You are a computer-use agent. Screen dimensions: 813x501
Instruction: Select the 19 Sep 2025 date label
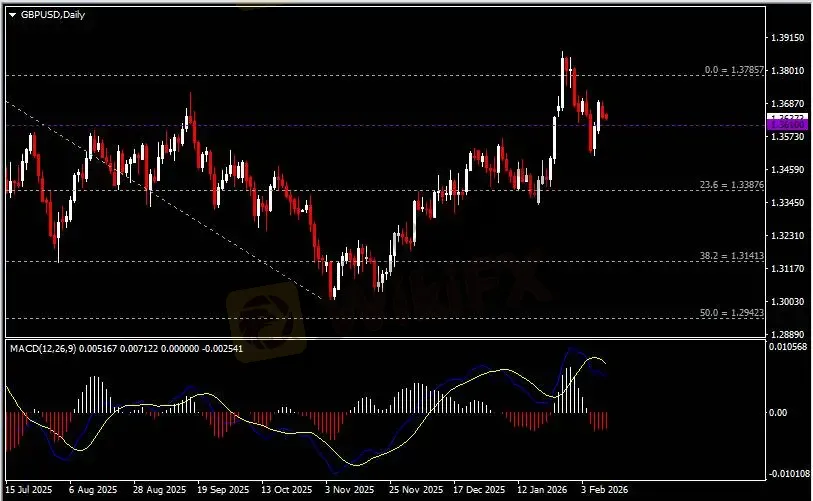click(x=223, y=490)
